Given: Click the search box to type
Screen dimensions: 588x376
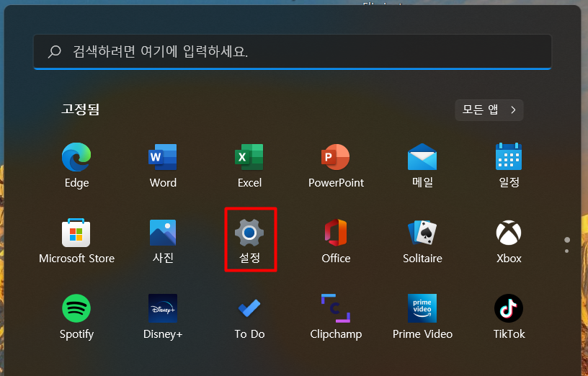Looking at the screenshot, I should (292, 52).
